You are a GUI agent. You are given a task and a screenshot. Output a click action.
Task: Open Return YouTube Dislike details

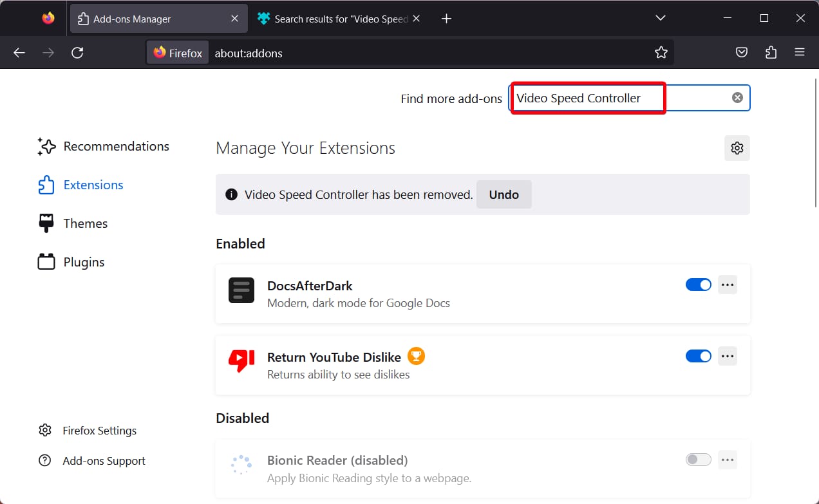[334, 357]
